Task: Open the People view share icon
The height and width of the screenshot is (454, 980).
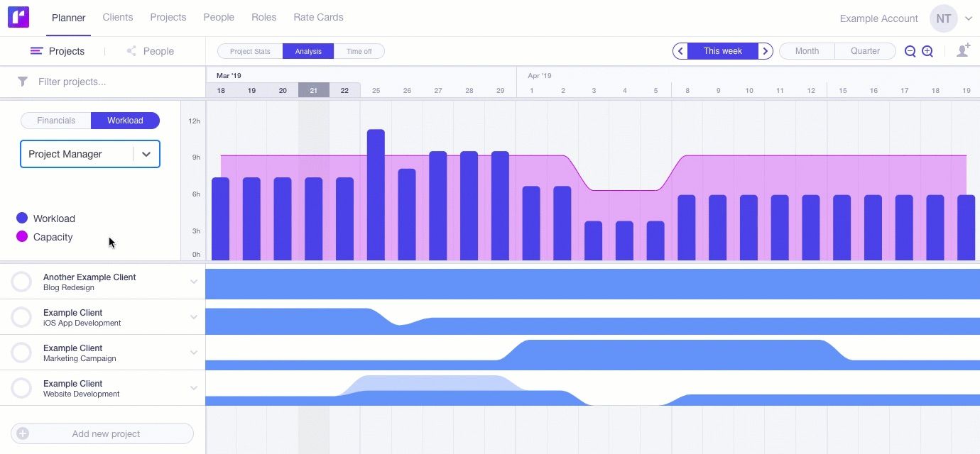Action: tap(132, 50)
